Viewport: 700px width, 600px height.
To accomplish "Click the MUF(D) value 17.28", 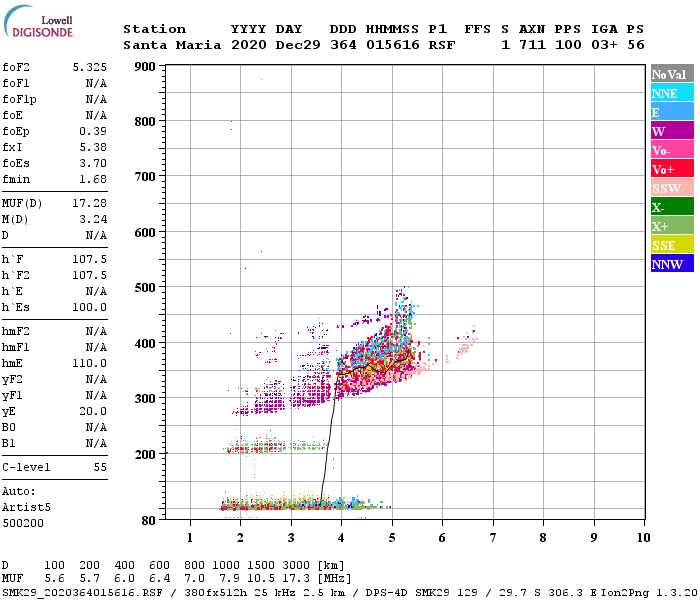I will 90,204.
